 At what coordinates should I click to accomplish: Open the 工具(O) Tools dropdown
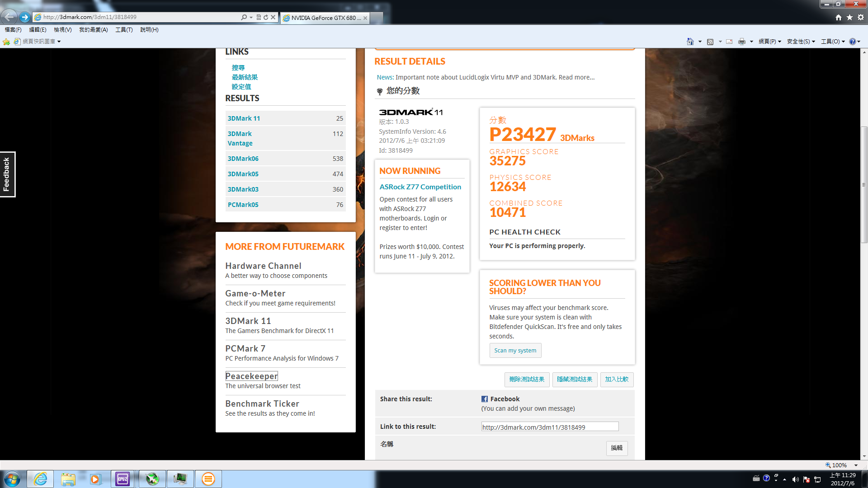point(833,42)
